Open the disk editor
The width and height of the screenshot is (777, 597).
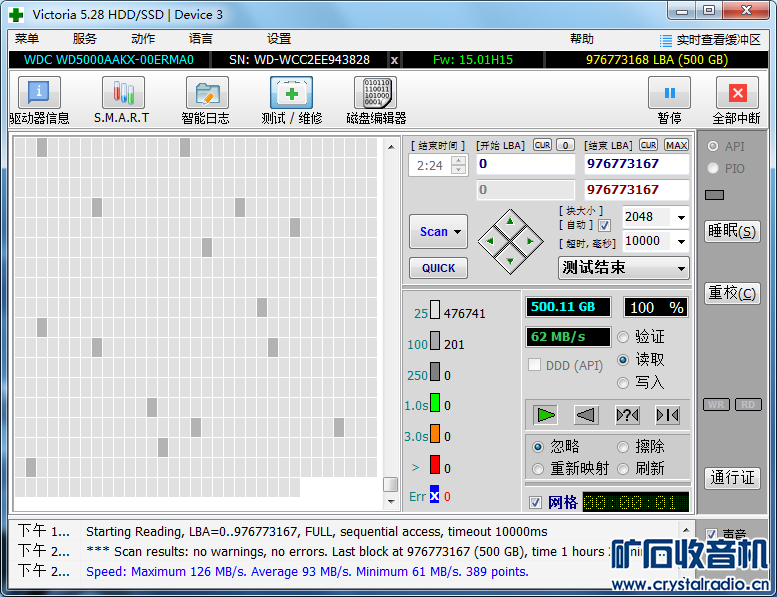click(x=376, y=93)
